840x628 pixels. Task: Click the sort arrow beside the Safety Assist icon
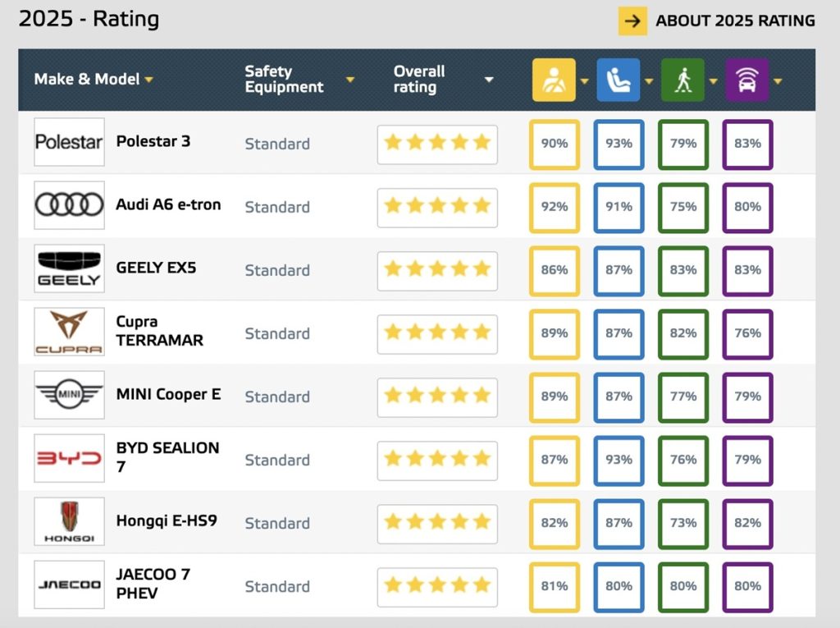coord(778,80)
